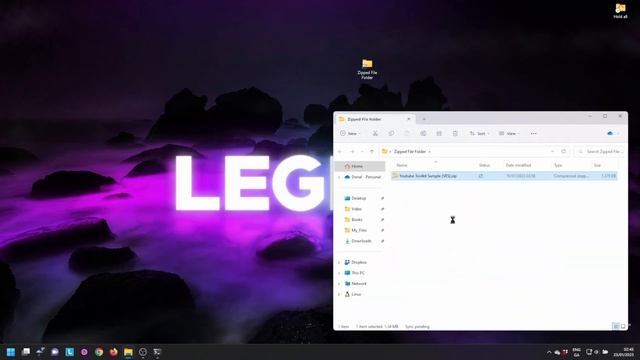Open the recent locations chevron
The image size is (640, 360).
click(x=362, y=151)
